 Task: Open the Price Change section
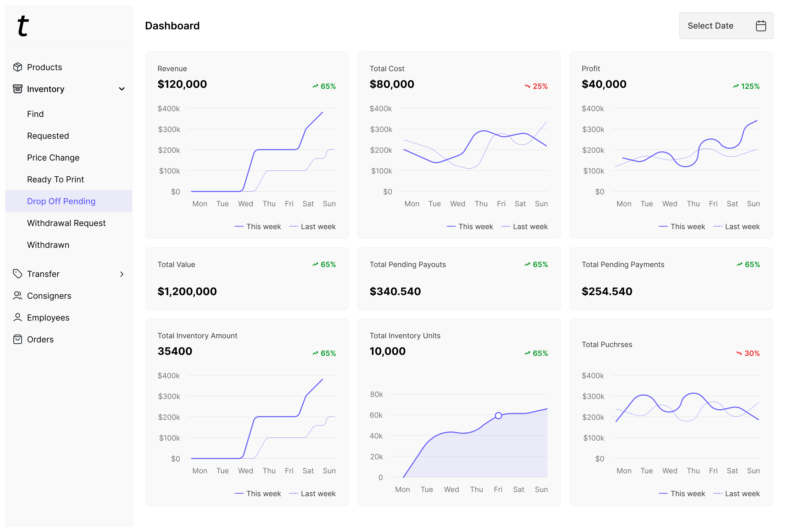(53, 157)
